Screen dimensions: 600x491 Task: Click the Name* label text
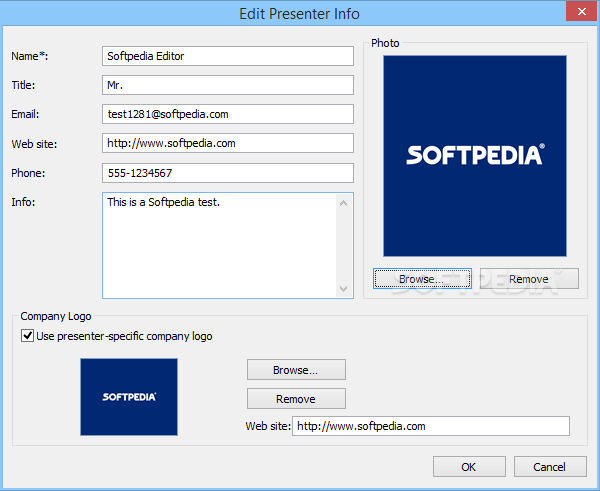(x=29, y=56)
